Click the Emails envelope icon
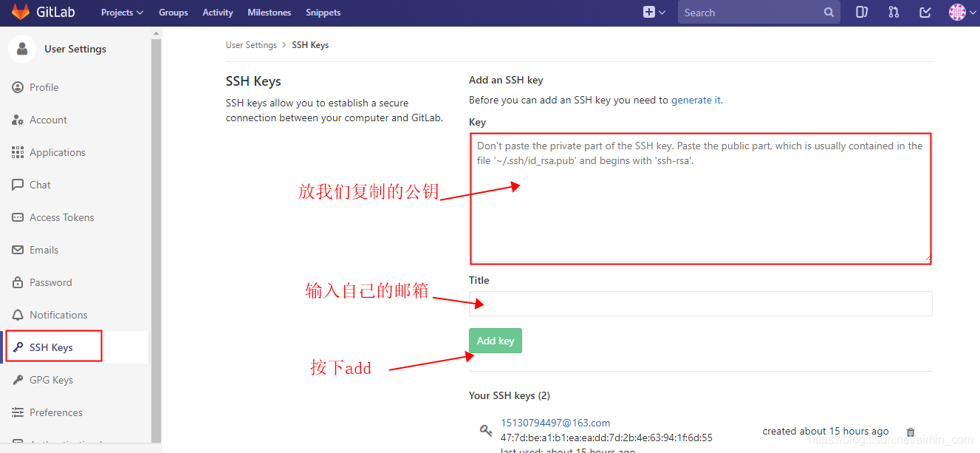 (x=18, y=250)
